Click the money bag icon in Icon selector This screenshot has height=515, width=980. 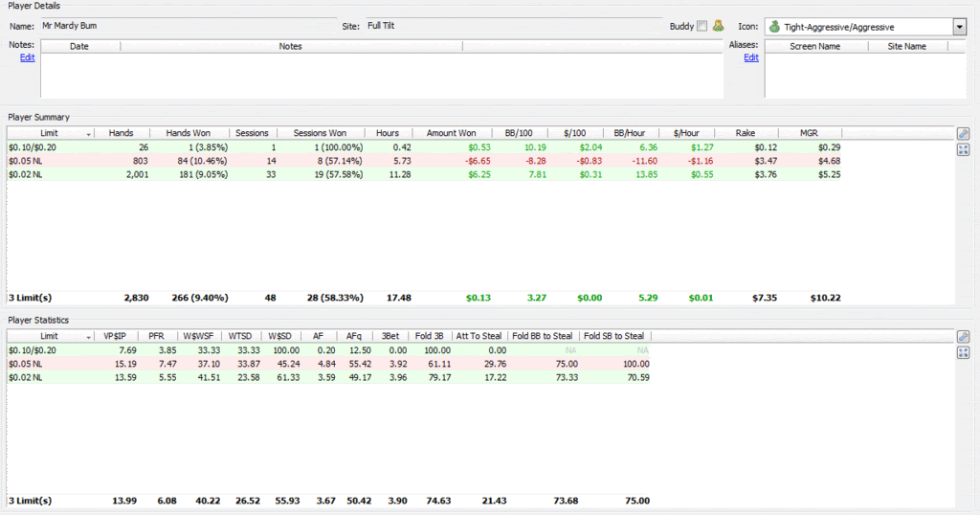point(774,27)
